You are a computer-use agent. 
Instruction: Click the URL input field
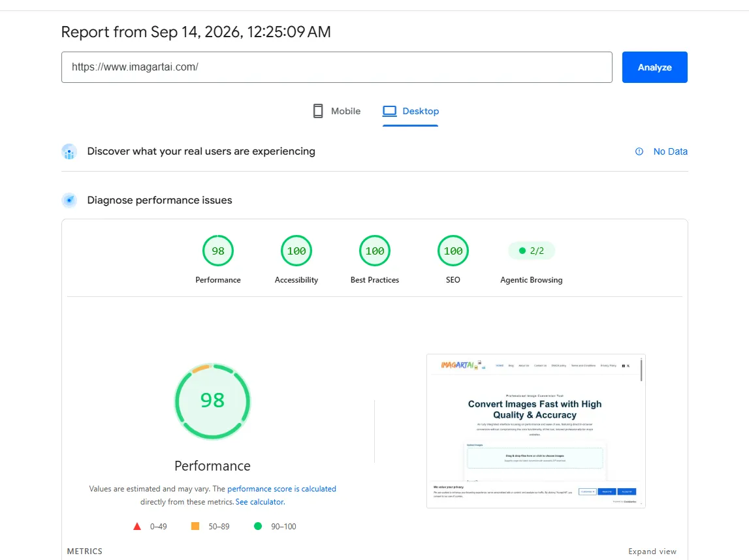click(x=337, y=67)
